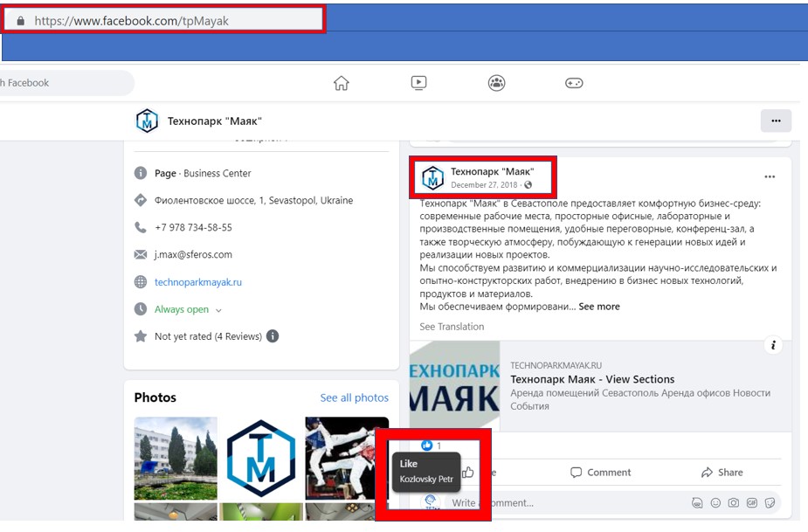This screenshot has width=808, height=532.
Task: Click the Технопарк "Маяк" logo in page header
Action: (x=147, y=121)
